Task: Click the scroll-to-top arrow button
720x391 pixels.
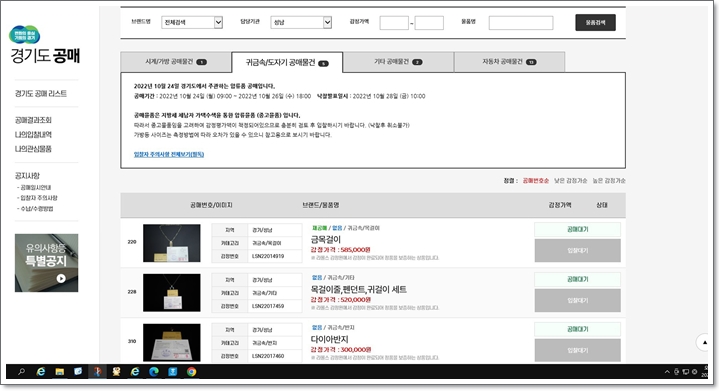Action: 704,342
